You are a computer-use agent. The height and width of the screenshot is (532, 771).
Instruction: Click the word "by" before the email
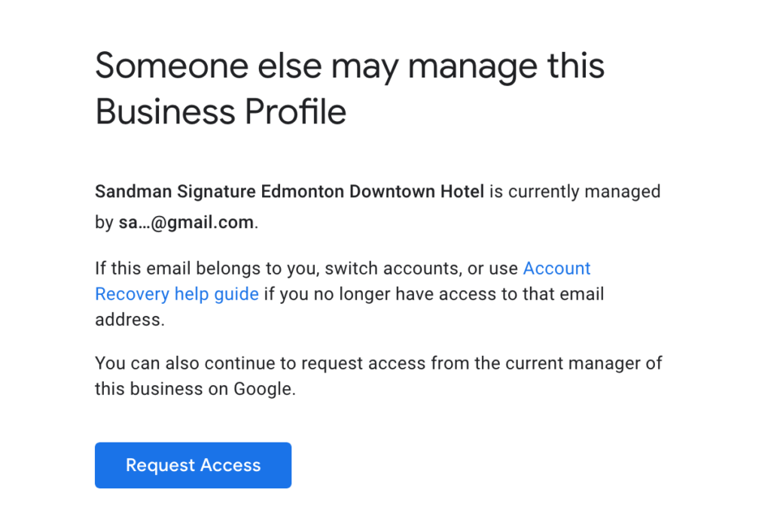104,223
